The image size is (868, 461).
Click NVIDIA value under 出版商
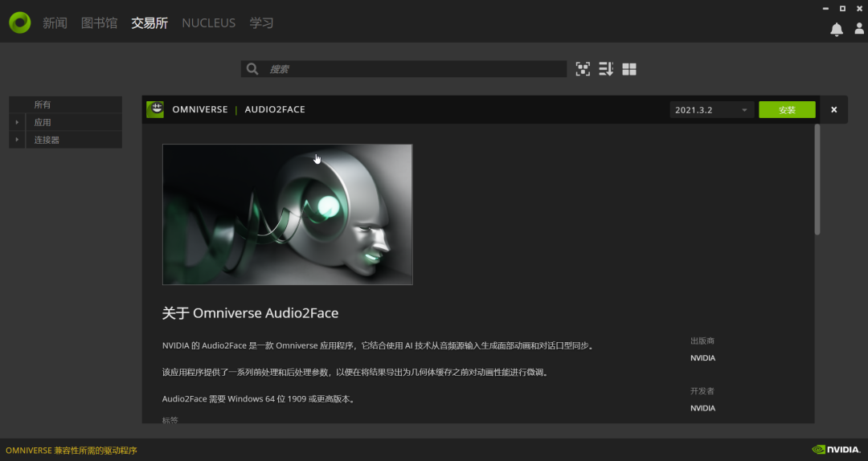click(702, 358)
